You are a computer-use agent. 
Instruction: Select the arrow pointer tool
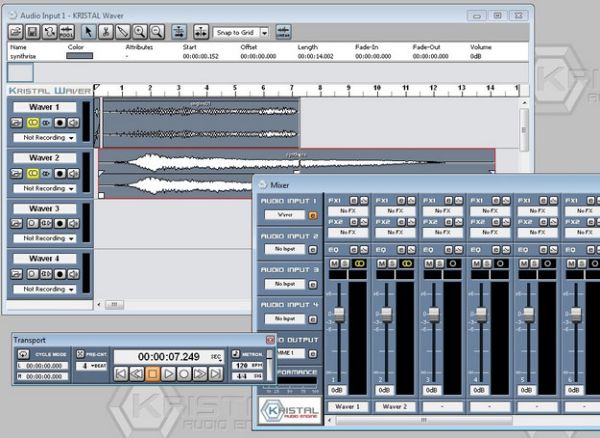click(x=88, y=32)
